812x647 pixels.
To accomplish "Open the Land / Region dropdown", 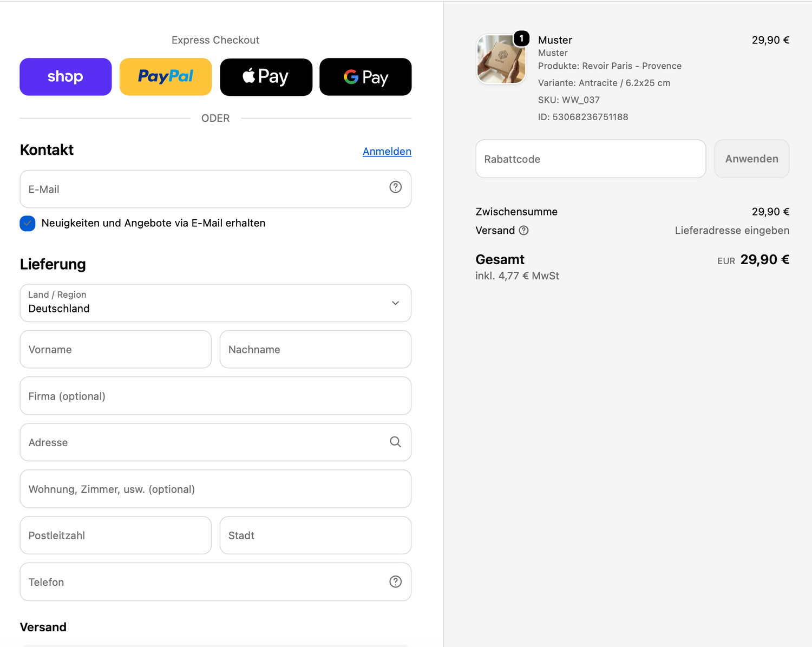I will [215, 303].
